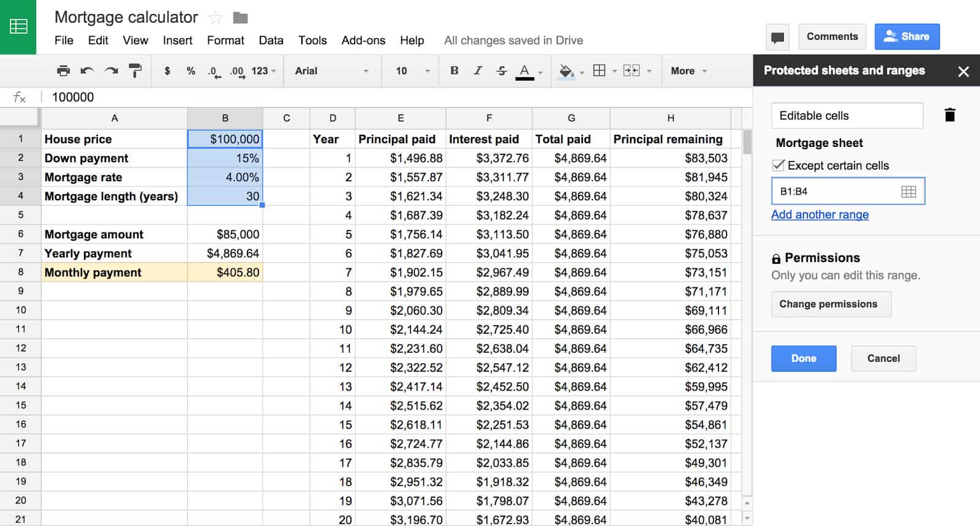Star the Mortgage calculator document
The image size is (980, 526).
[x=216, y=18]
